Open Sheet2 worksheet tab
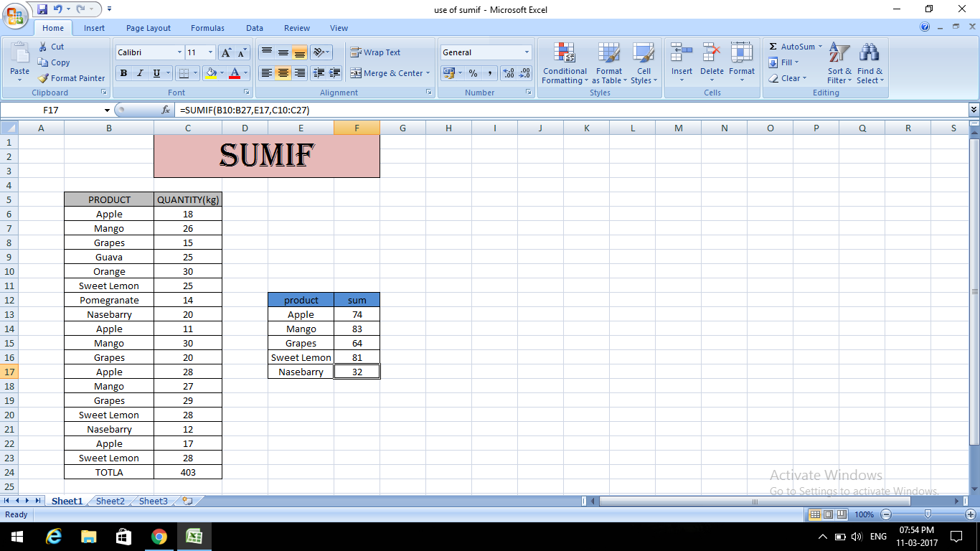 109,501
